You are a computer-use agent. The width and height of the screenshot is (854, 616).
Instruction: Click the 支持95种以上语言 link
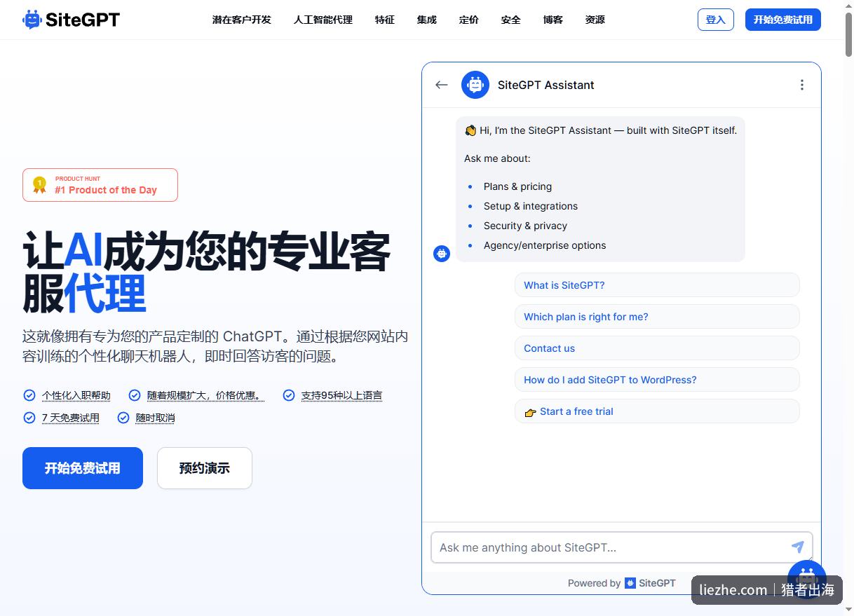342,396
